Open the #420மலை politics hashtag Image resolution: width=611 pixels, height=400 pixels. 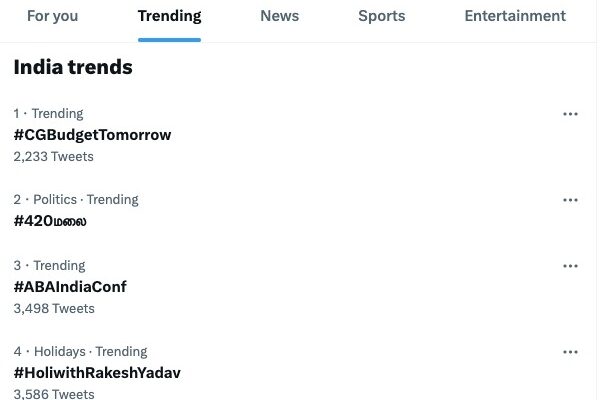coord(50,221)
